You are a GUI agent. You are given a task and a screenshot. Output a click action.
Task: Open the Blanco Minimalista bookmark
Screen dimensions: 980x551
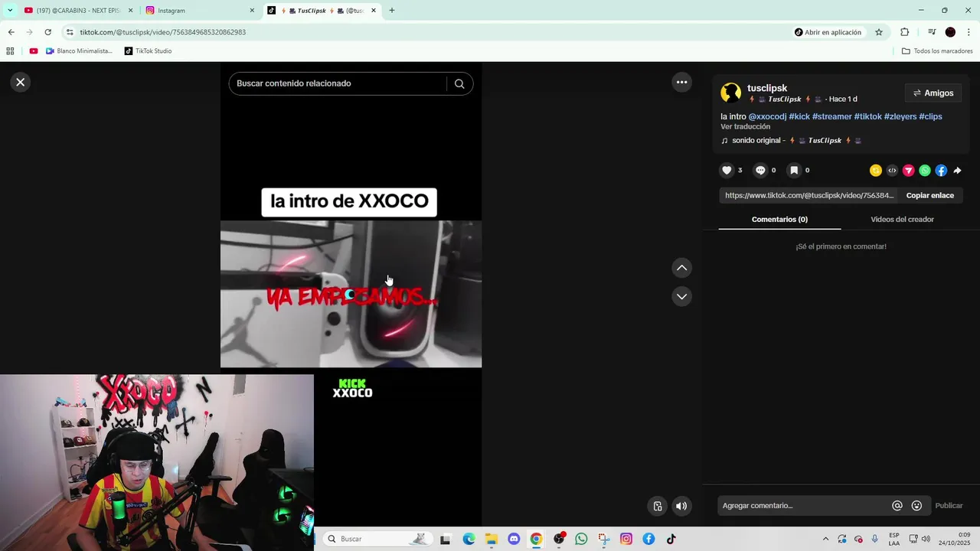click(79, 51)
